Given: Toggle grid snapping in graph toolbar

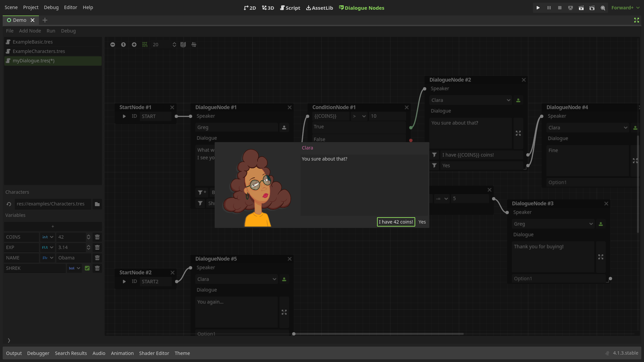Looking at the screenshot, I should pos(145,45).
